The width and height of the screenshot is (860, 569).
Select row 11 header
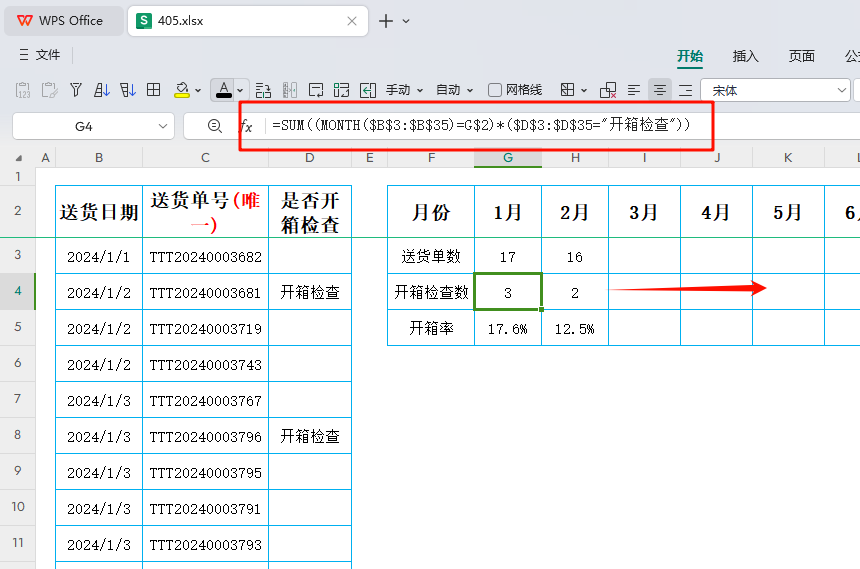pyautogui.click(x=18, y=543)
